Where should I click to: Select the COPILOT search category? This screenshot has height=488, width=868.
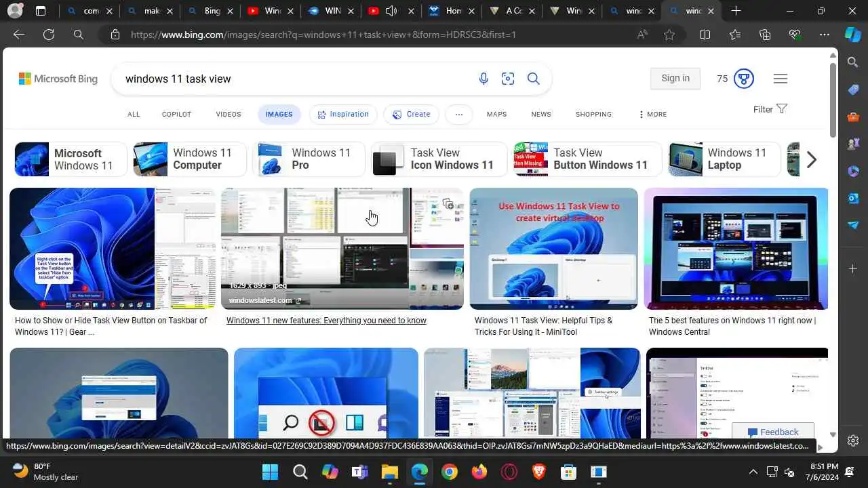[x=176, y=114]
